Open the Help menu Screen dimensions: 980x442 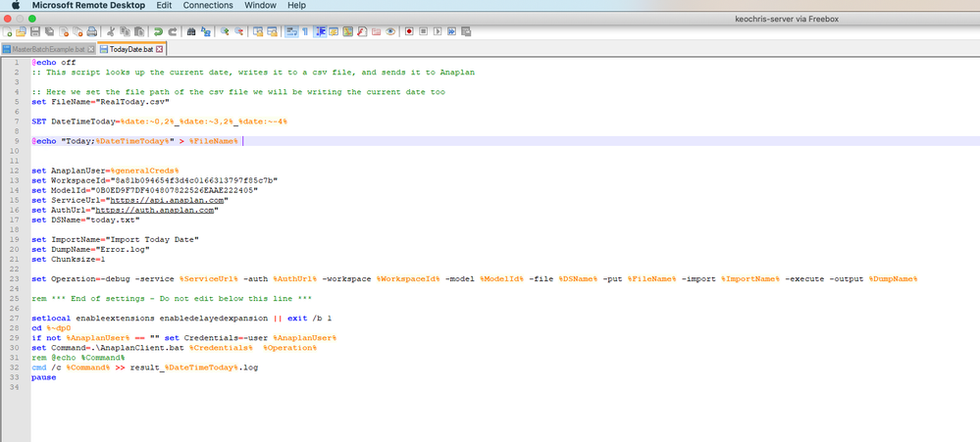(297, 5)
